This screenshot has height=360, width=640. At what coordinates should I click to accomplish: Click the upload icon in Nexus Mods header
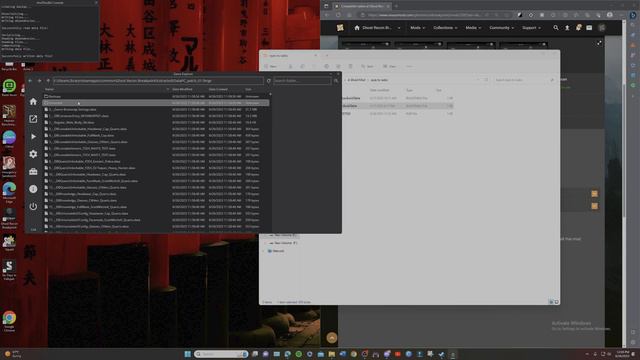567,28
